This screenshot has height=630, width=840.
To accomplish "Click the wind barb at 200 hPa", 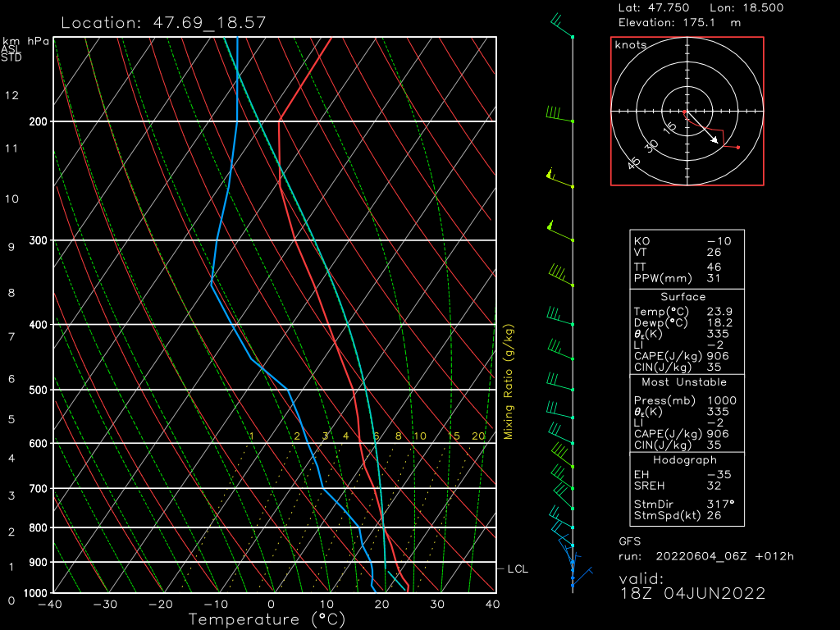I will [x=558, y=115].
